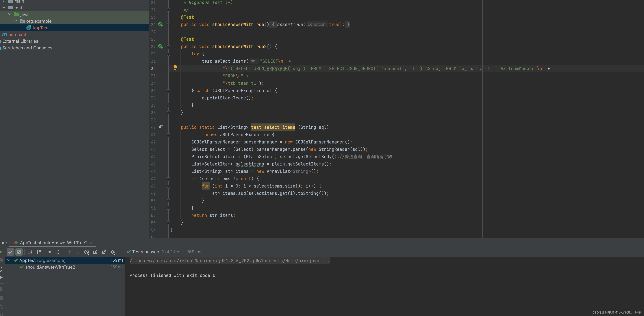Click the fold toggle for try block at line 30
Screen dimensions: 644x316
click(169, 54)
